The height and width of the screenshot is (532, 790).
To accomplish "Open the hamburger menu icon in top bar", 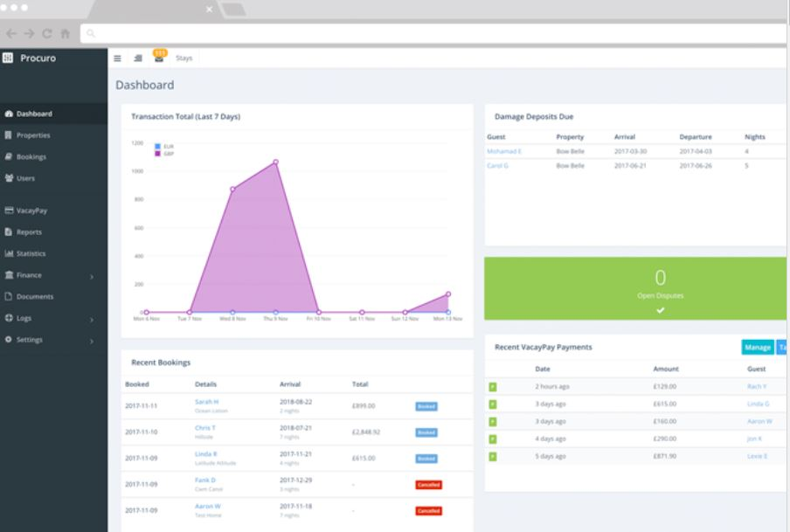I will click(117, 59).
